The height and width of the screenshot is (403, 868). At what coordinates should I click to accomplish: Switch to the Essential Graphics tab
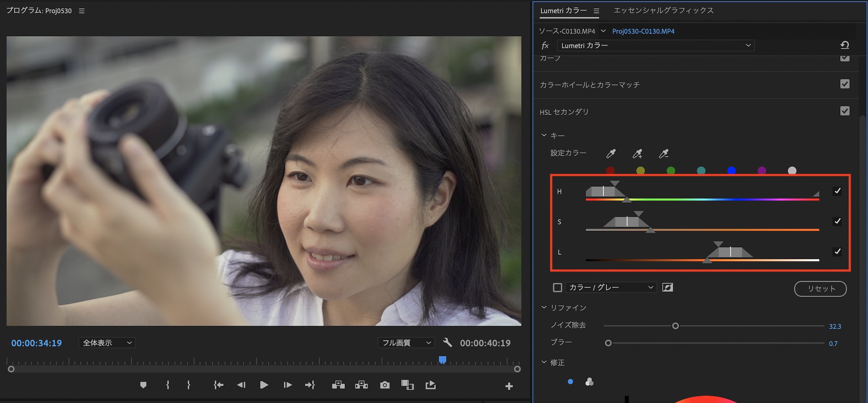663,10
